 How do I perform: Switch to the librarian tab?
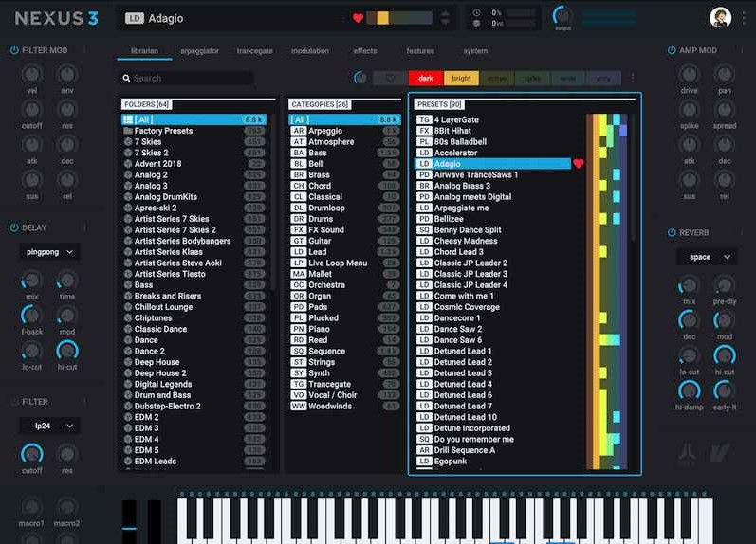pos(144,50)
